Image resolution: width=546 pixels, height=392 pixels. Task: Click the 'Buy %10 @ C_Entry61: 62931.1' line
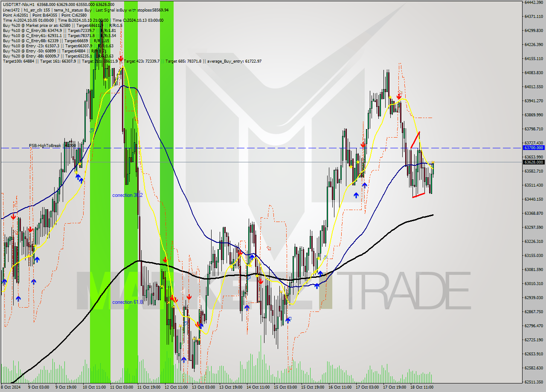[59, 35]
